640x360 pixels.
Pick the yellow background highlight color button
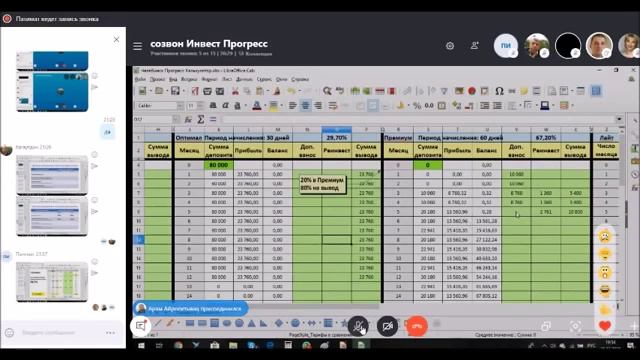tap(273, 106)
